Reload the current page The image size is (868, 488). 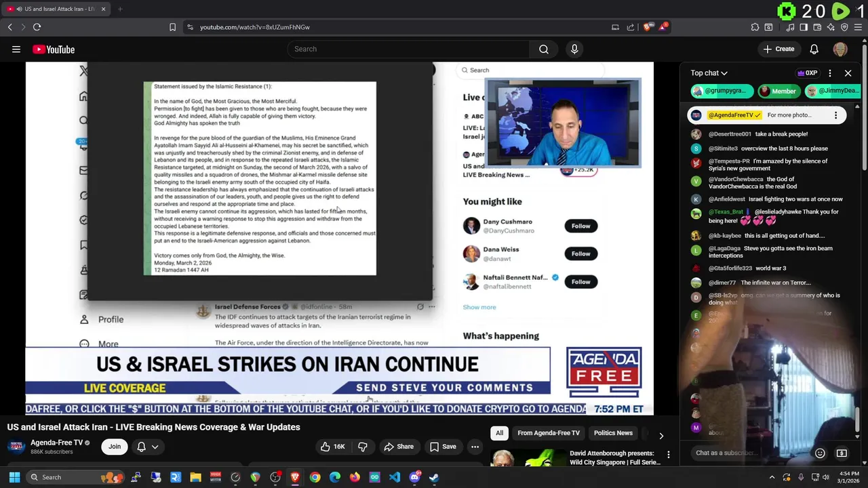click(37, 27)
